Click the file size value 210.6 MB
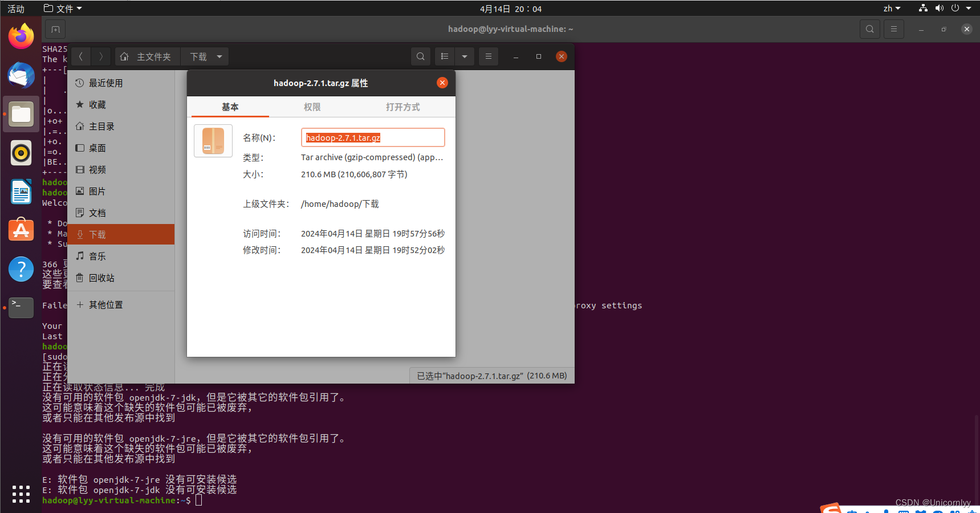This screenshot has height=513, width=980. point(354,174)
